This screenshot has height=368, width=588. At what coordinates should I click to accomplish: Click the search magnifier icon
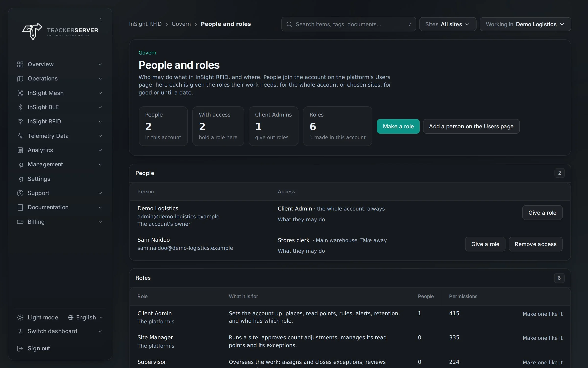pos(289,24)
